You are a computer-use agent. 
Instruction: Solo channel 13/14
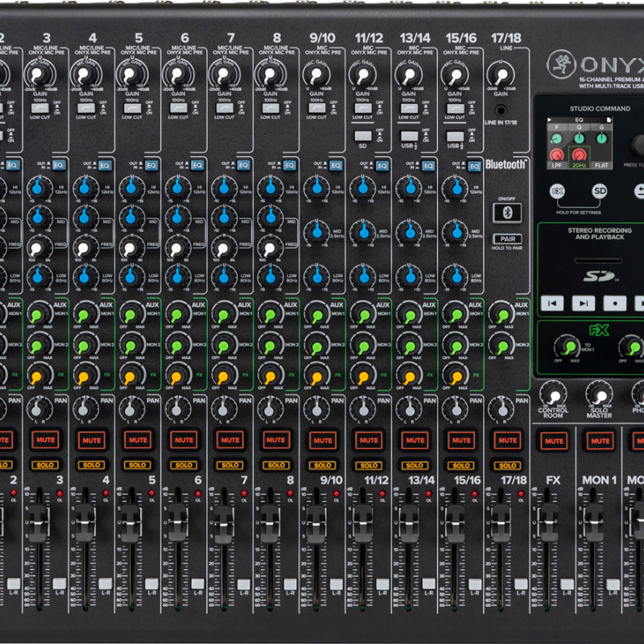415,465
